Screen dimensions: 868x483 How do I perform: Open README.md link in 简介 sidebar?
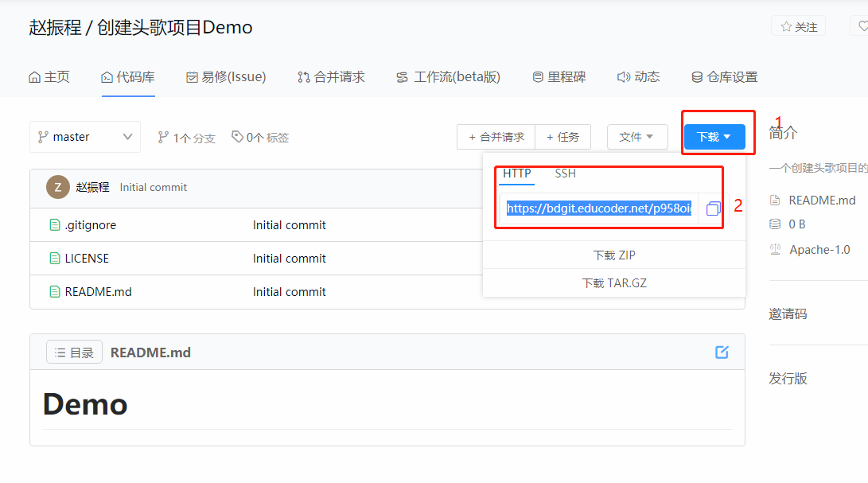pyautogui.click(x=822, y=200)
